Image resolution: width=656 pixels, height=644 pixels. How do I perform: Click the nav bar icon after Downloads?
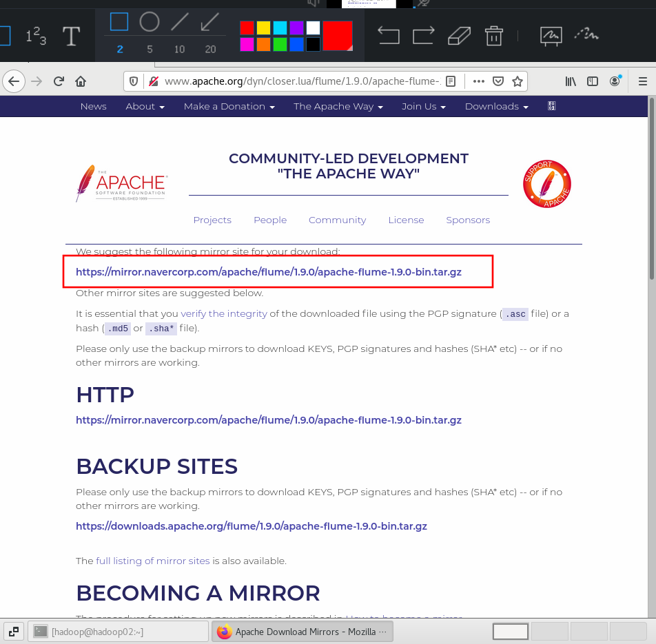552,106
